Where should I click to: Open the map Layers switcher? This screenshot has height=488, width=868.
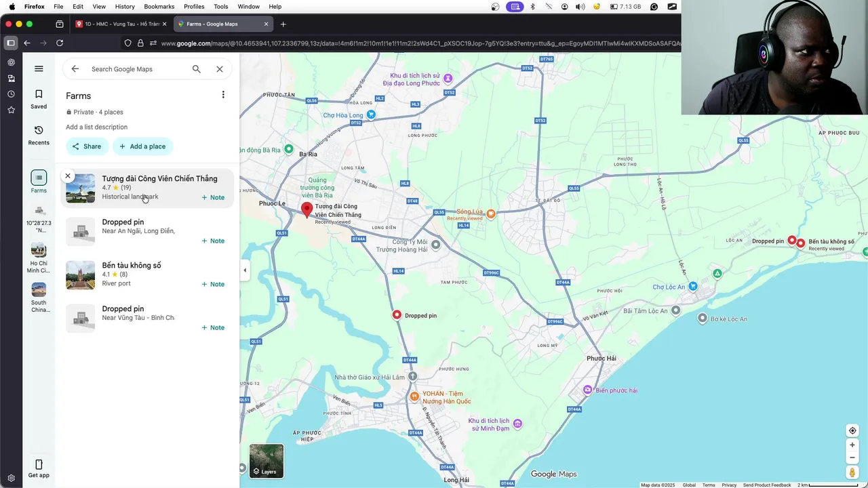point(267,461)
